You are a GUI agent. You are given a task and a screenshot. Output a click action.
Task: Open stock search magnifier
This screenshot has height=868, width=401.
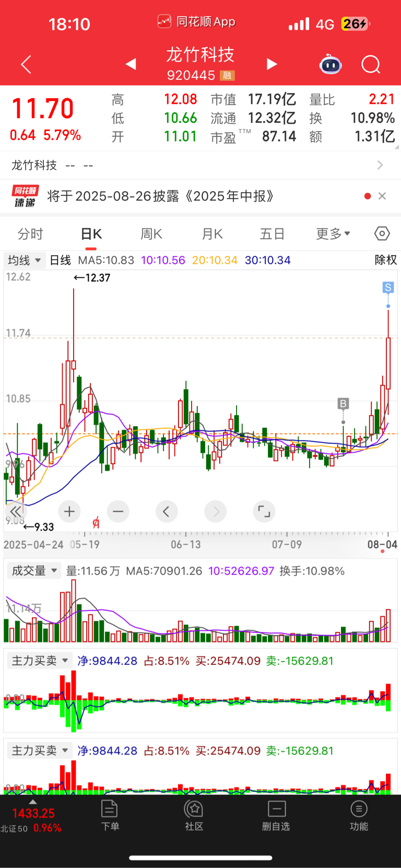(371, 64)
